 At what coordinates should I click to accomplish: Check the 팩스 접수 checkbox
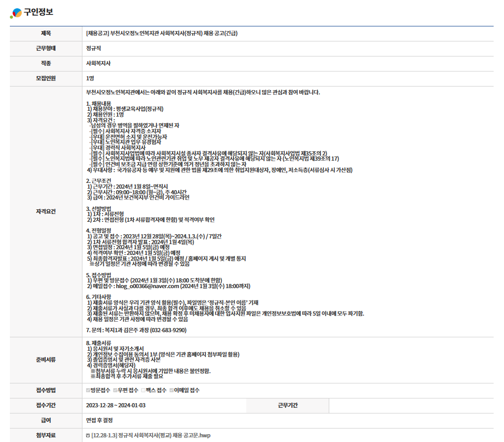(x=143, y=390)
